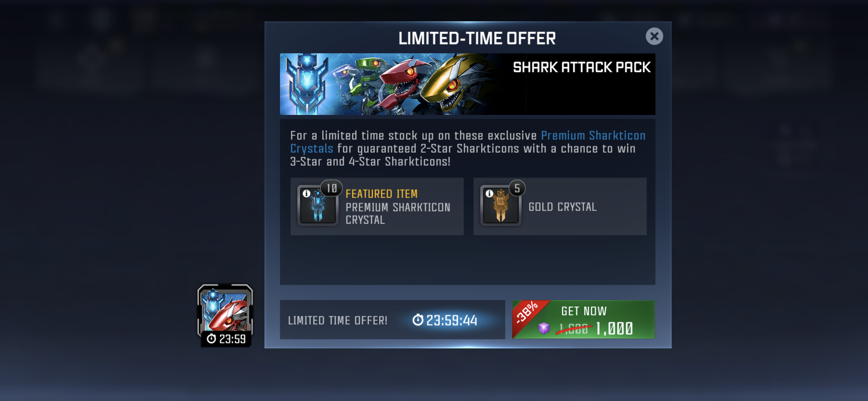
Task: Select the Gold Crystal item image
Action: 501,206
